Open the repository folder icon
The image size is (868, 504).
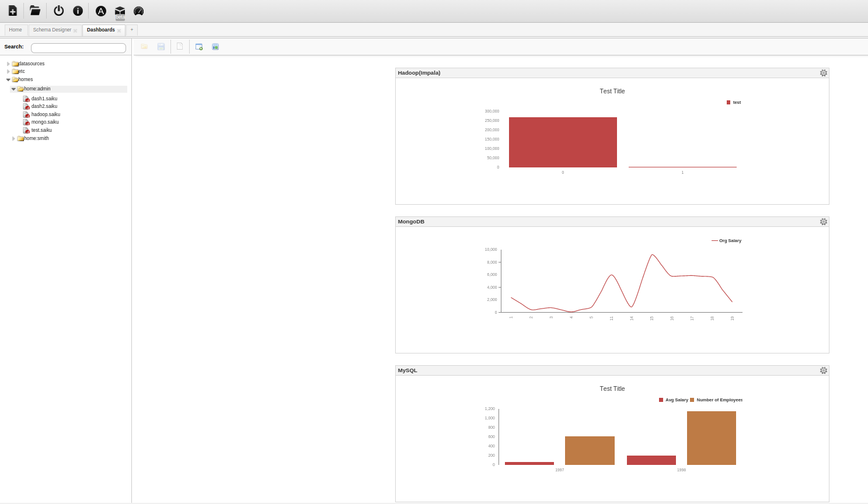35,10
